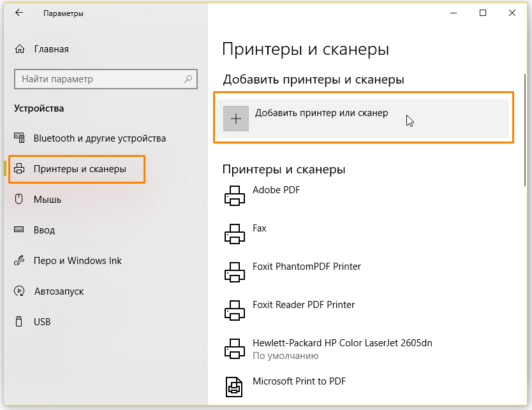Image resolution: width=532 pixels, height=410 pixels.
Task: Click inside the Найти параметр search field
Action: coord(96,79)
